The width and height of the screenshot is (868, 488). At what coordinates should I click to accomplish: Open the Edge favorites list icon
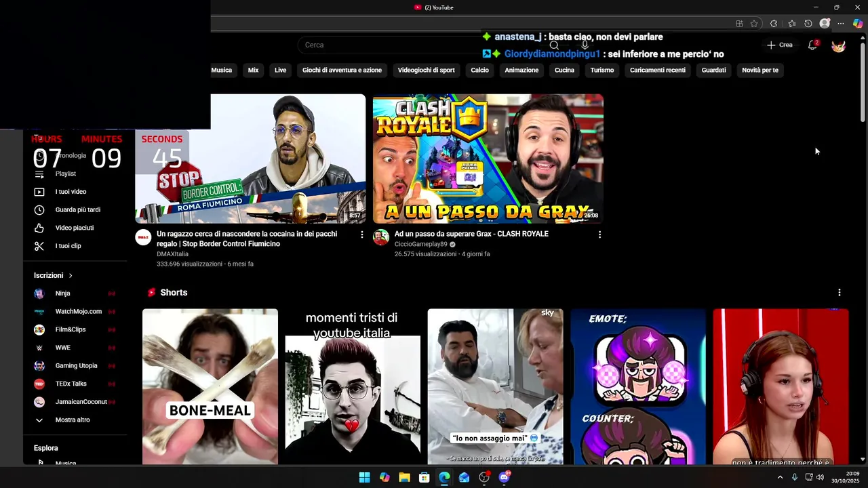click(791, 24)
